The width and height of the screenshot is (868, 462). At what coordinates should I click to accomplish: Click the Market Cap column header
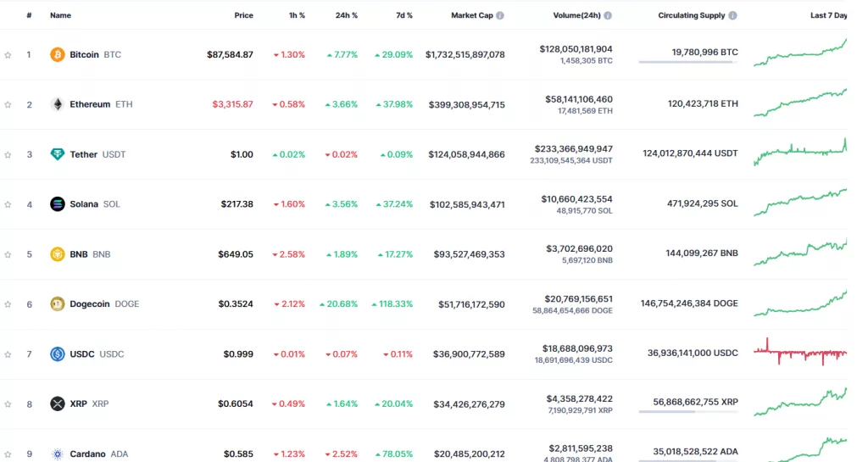[x=471, y=15]
